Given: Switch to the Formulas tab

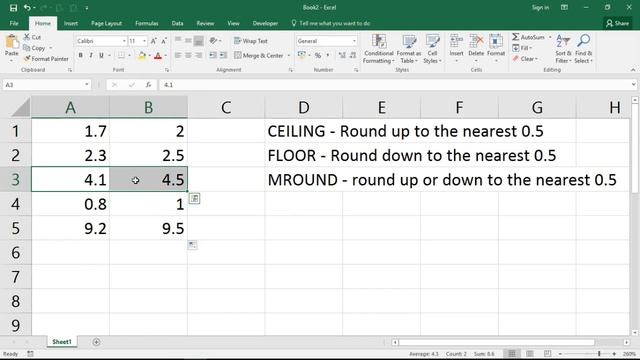Looking at the screenshot, I should click(147, 23).
